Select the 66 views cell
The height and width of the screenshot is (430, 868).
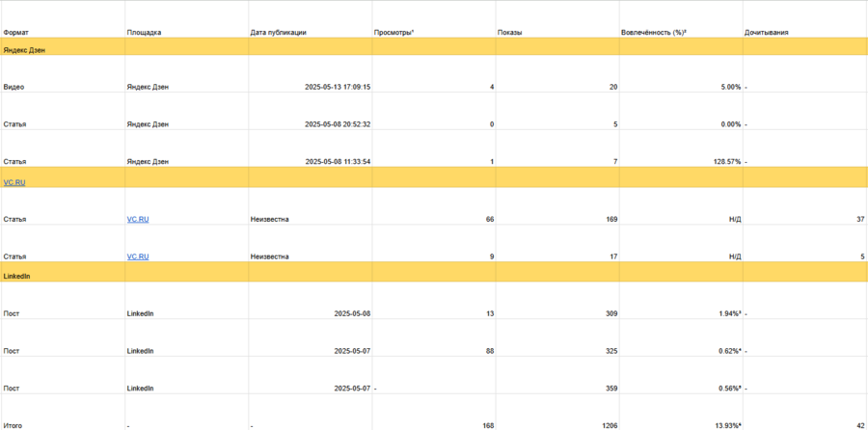tap(434, 206)
